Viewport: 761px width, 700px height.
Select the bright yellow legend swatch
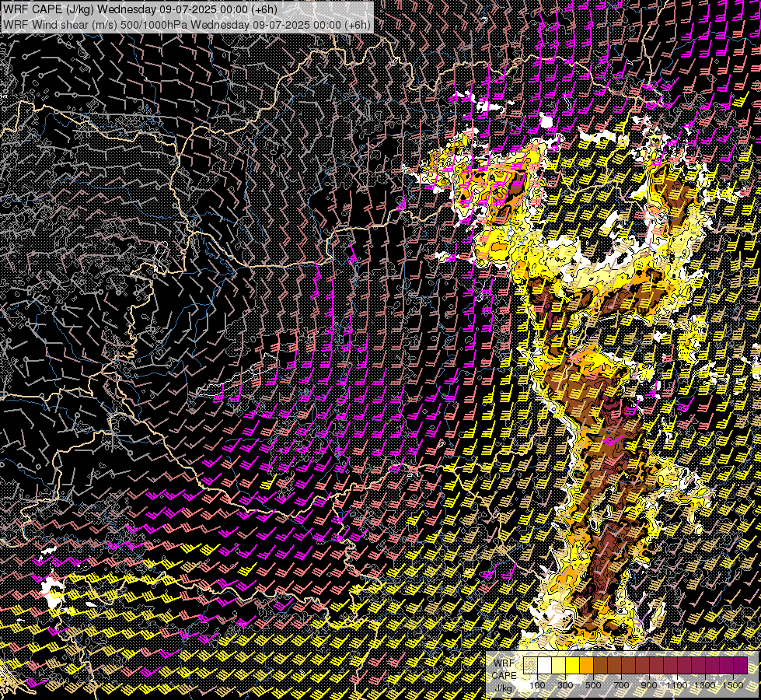tap(573, 666)
